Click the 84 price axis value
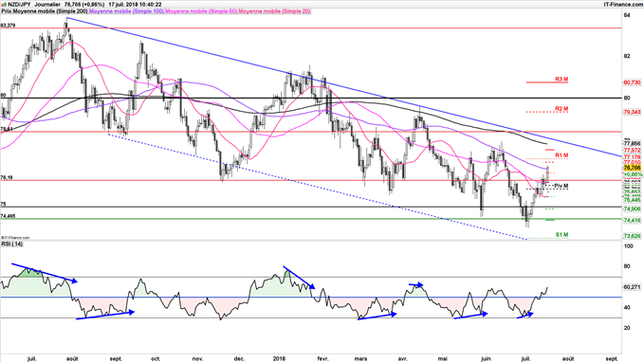 click(x=627, y=15)
